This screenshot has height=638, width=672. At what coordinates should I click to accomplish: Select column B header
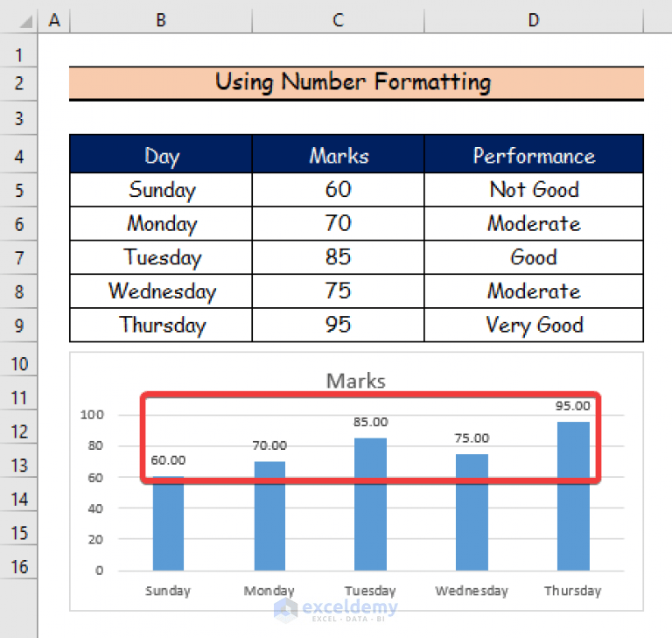tap(161, 20)
